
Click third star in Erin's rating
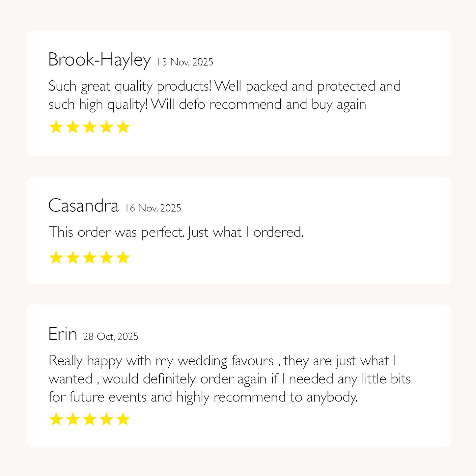pos(90,419)
